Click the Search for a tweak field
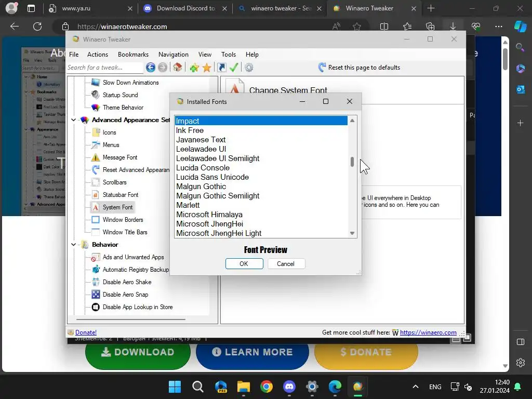532x399 pixels. point(105,68)
